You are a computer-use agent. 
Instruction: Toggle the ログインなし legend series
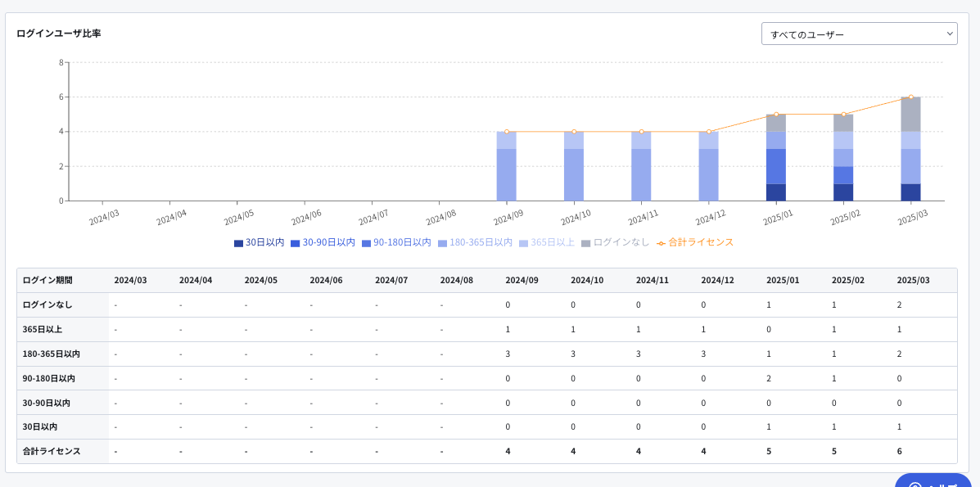616,242
